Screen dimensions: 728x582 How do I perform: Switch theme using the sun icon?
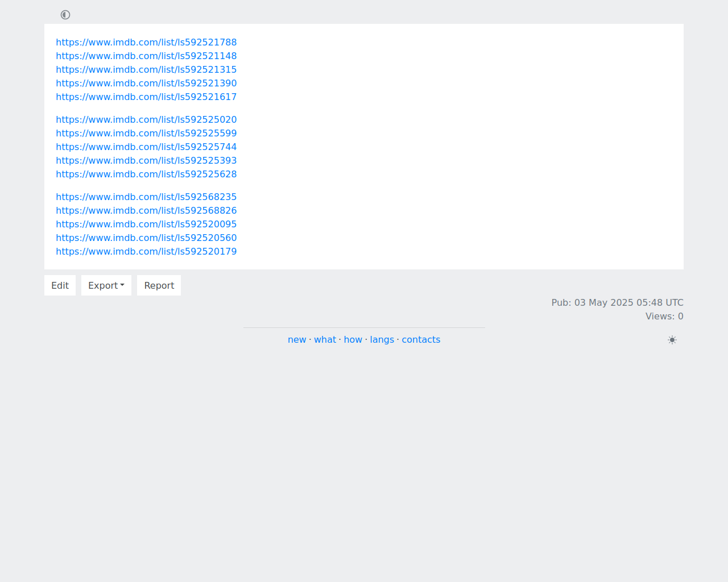(672, 340)
